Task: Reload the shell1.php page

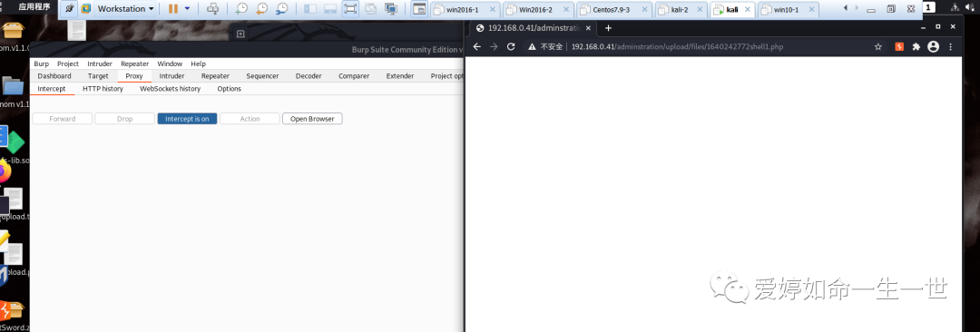Action: (x=511, y=47)
